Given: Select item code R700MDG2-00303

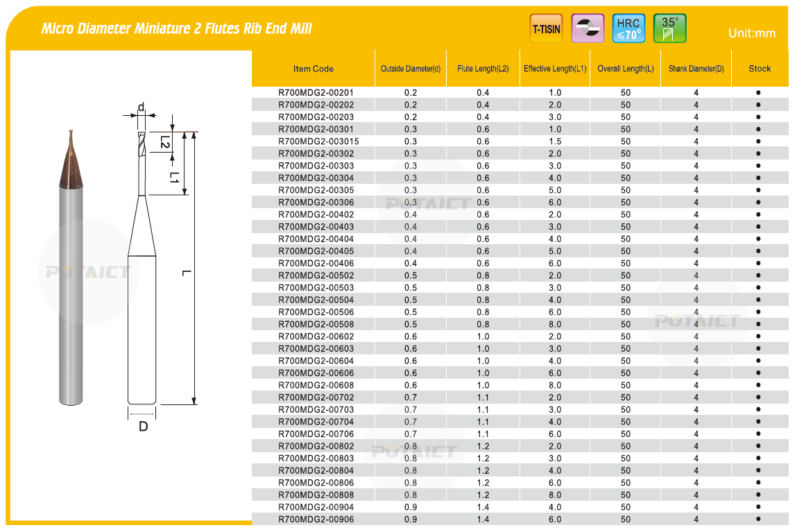Looking at the screenshot, I should pyautogui.click(x=316, y=166).
